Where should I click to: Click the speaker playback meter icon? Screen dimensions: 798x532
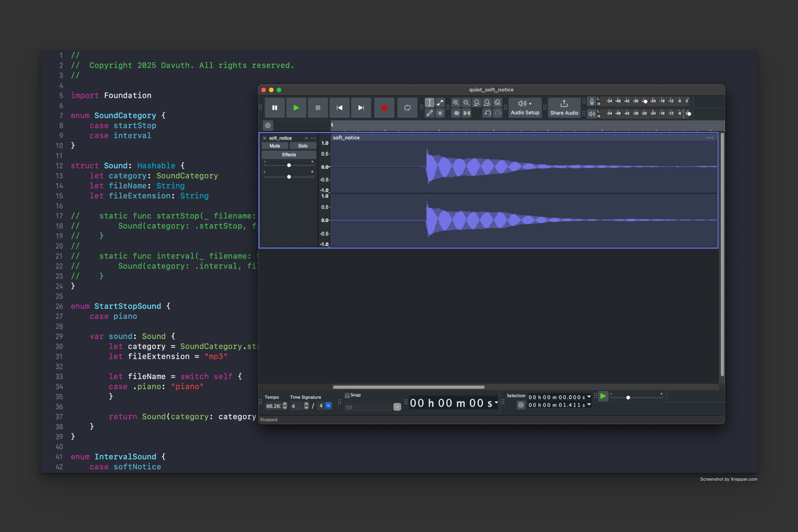pos(592,114)
